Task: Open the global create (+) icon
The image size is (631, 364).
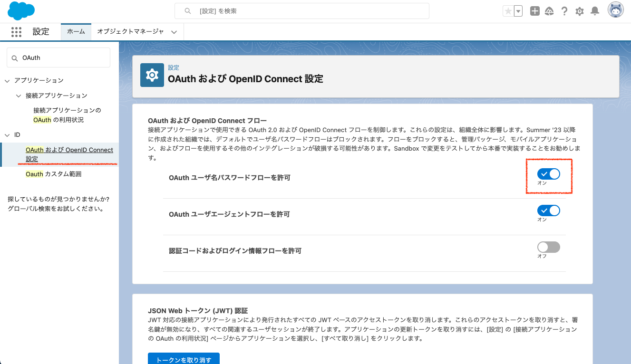Action: (534, 10)
